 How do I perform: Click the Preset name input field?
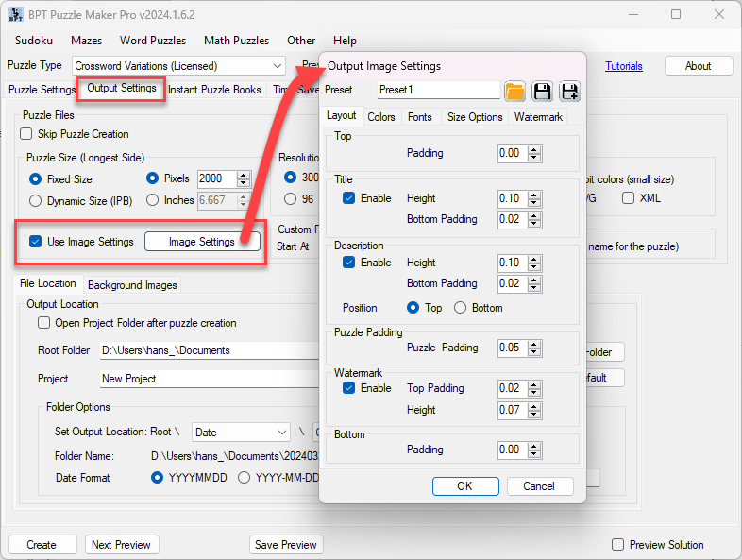pyautogui.click(x=438, y=91)
